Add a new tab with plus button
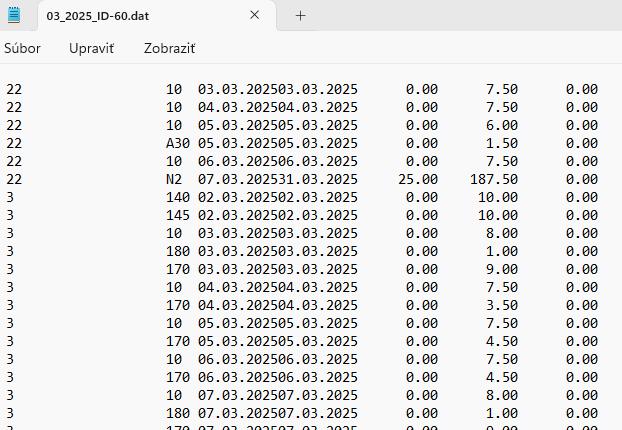This screenshot has width=622, height=430. [300, 15]
